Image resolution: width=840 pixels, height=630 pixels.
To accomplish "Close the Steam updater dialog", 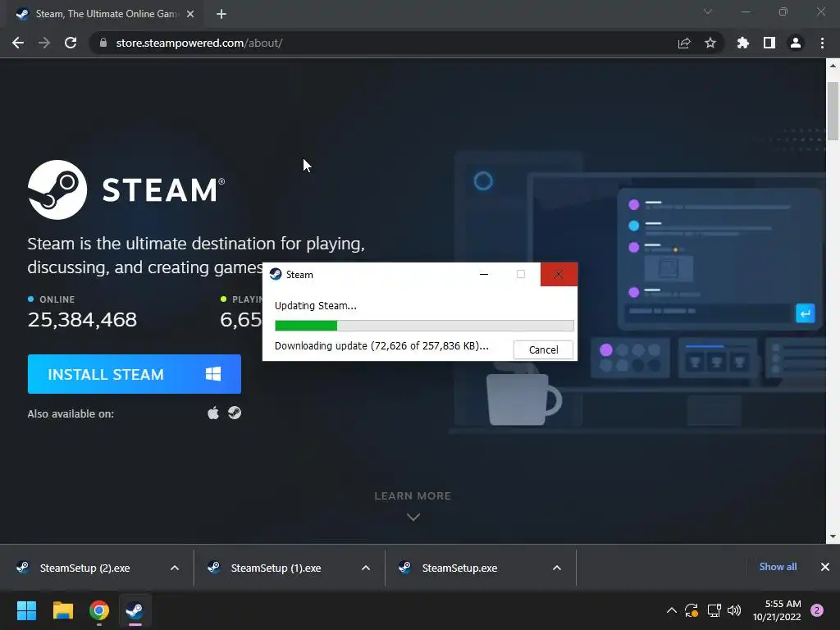I will [559, 274].
